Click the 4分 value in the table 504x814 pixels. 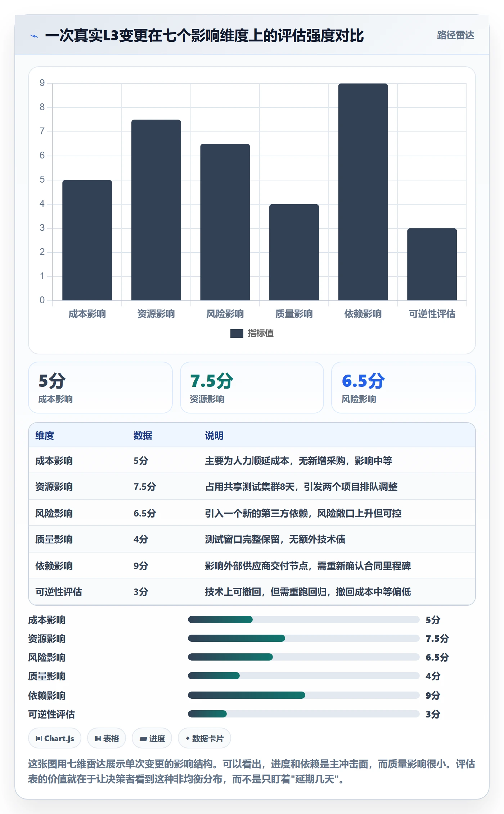141,539
